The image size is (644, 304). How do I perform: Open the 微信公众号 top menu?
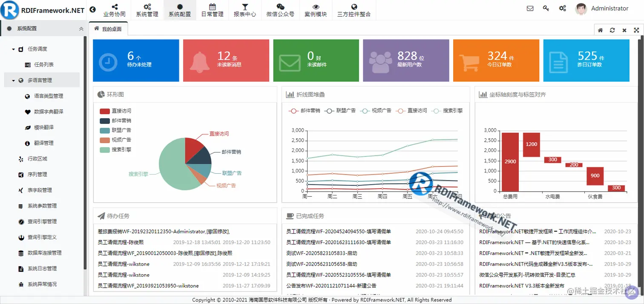coord(280,10)
